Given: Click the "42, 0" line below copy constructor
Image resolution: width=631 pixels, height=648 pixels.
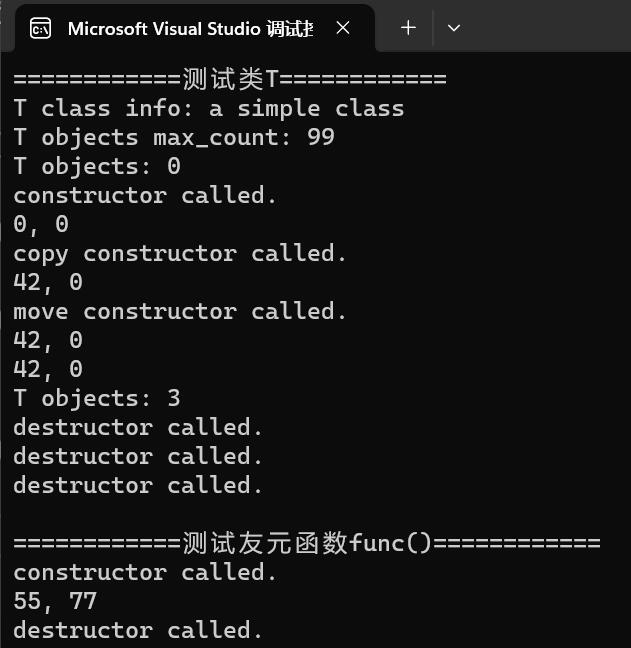Looking at the screenshot, I should click(x=48, y=282).
